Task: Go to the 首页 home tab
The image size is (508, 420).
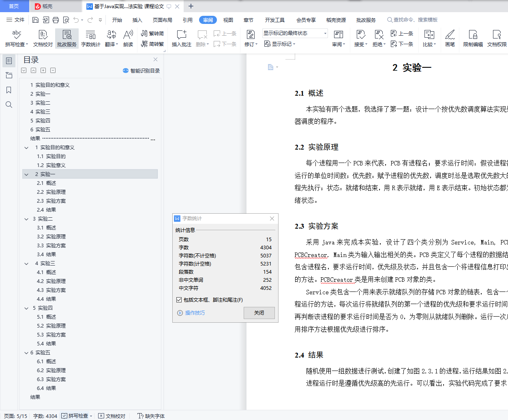Action: (14, 6)
